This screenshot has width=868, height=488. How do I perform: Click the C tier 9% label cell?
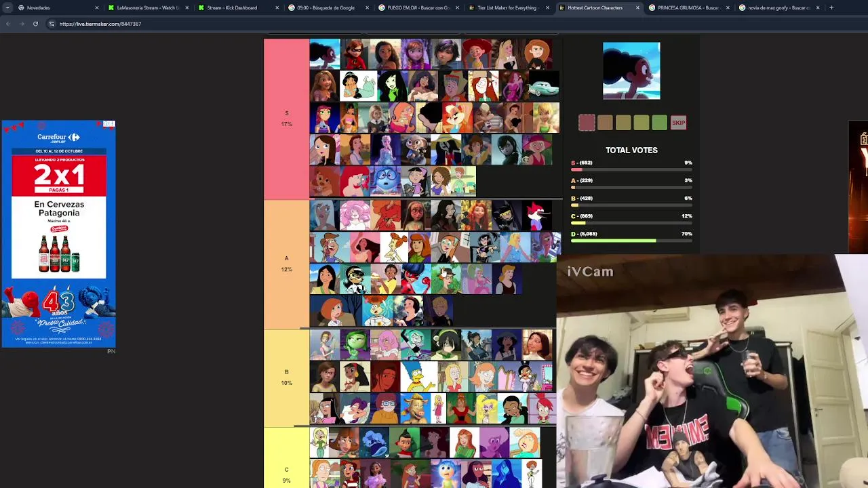click(286, 458)
